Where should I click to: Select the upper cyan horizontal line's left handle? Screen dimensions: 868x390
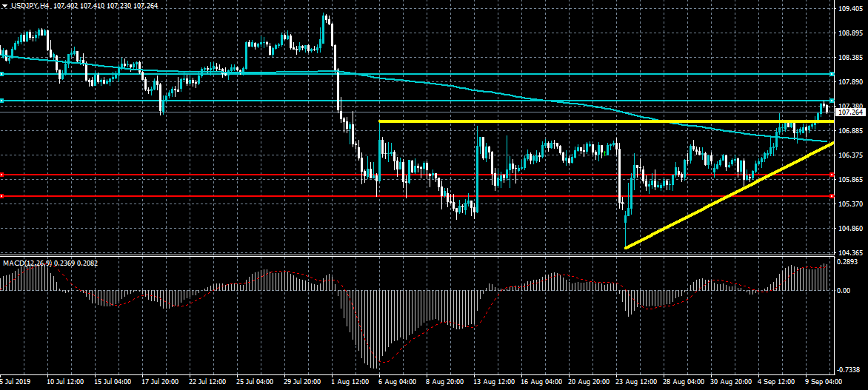[x=1, y=73]
